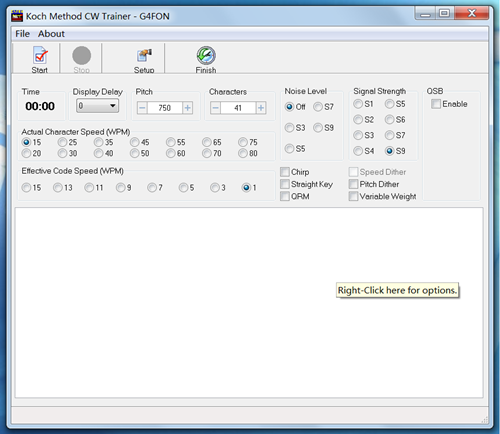Viewport: 500px width, 434px height.
Task: Set Noise Level to S3
Action: [289, 128]
